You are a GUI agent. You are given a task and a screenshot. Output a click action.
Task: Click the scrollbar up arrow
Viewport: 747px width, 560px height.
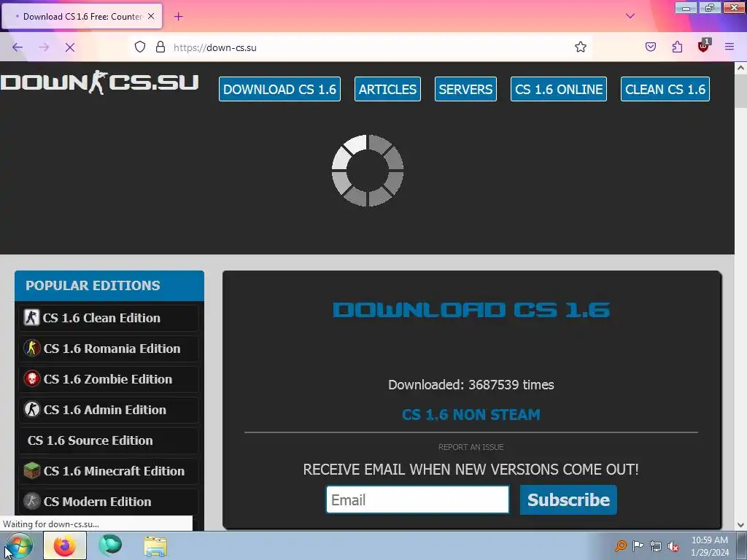click(741, 68)
